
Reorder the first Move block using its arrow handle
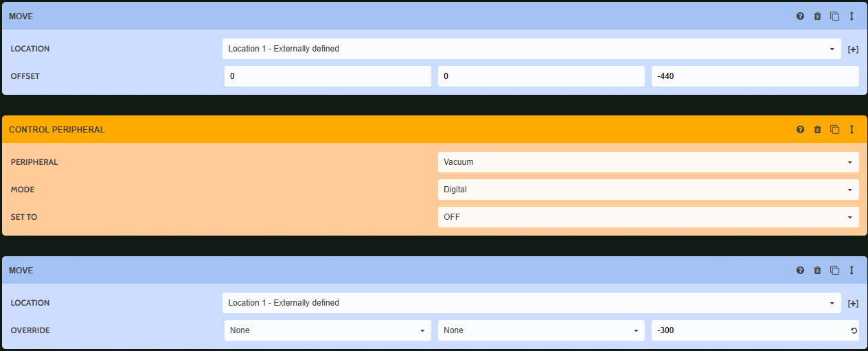tap(852, 16)
